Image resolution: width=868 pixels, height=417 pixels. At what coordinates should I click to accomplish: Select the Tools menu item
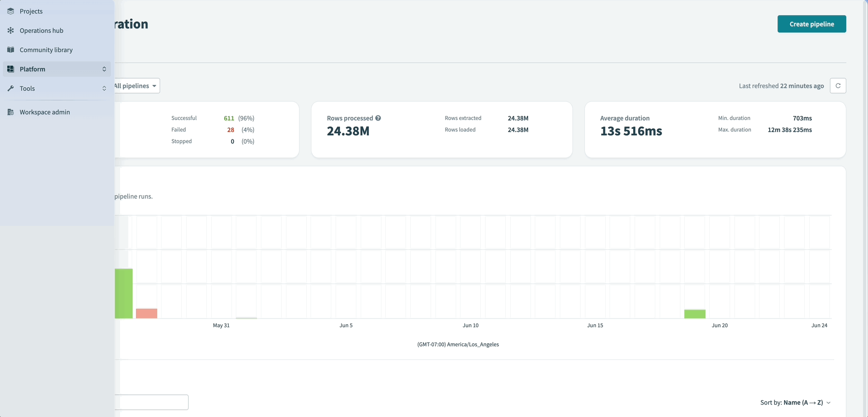(57, 88)
